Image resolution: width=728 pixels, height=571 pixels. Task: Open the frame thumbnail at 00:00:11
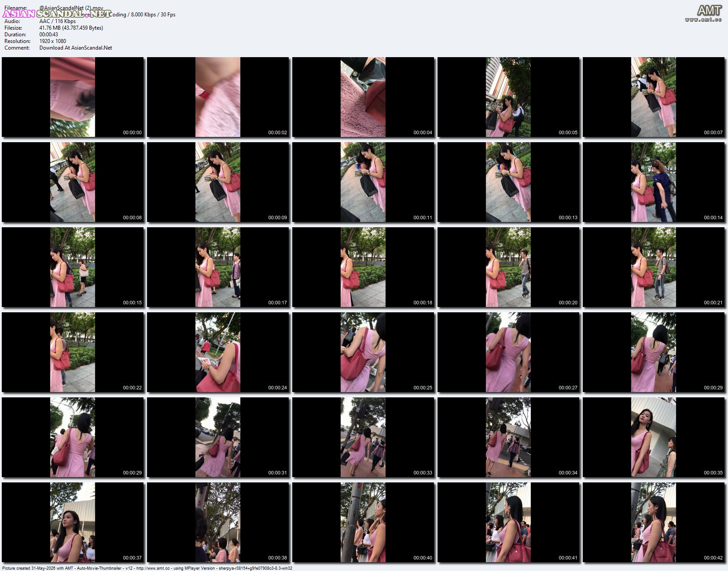click(x=363, y=182)
